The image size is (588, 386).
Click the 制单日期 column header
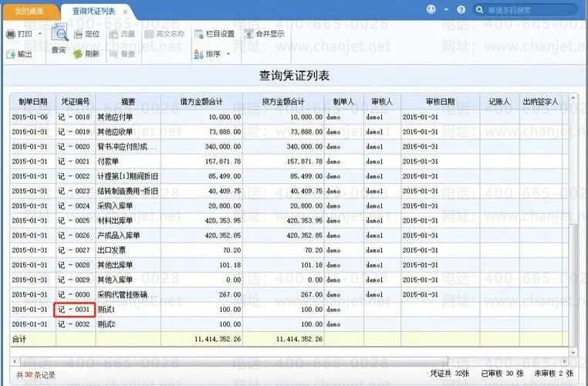point(33,102)
